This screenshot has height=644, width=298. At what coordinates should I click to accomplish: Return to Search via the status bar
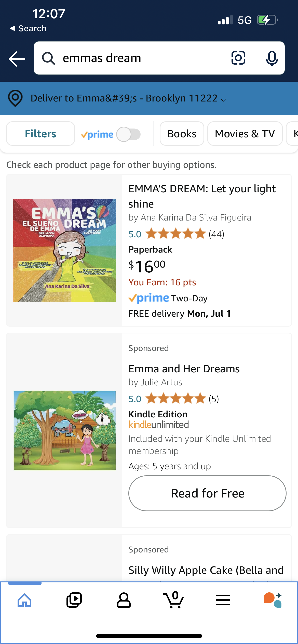[x=28, y=28]
